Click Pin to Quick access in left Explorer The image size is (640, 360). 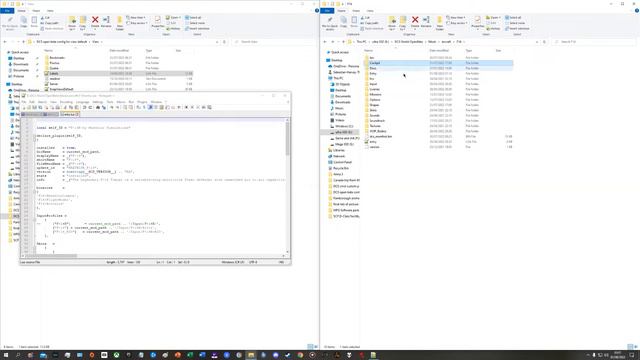10,23
